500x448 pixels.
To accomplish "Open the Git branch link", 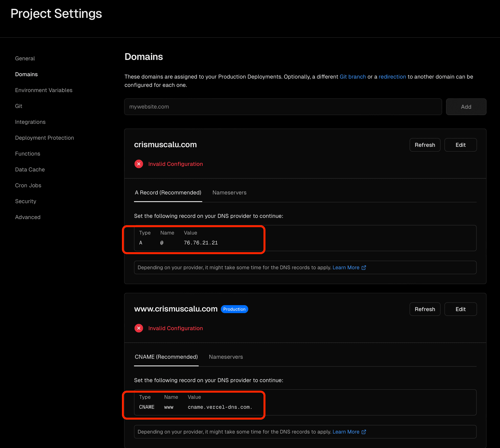I will [x=352, y=77].
